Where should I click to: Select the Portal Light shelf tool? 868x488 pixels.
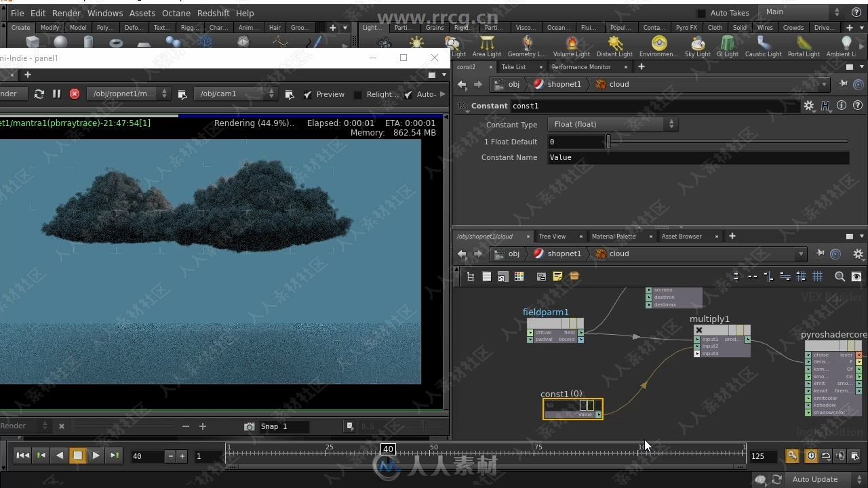[804, 47]
